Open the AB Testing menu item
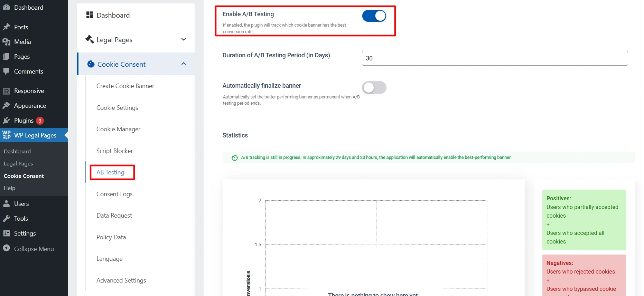Screen dimensions: 644x296 coord(110,172)
